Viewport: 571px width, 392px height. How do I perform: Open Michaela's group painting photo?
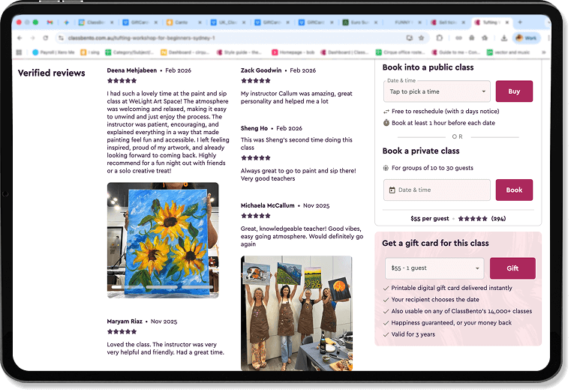tap(296, 313)
